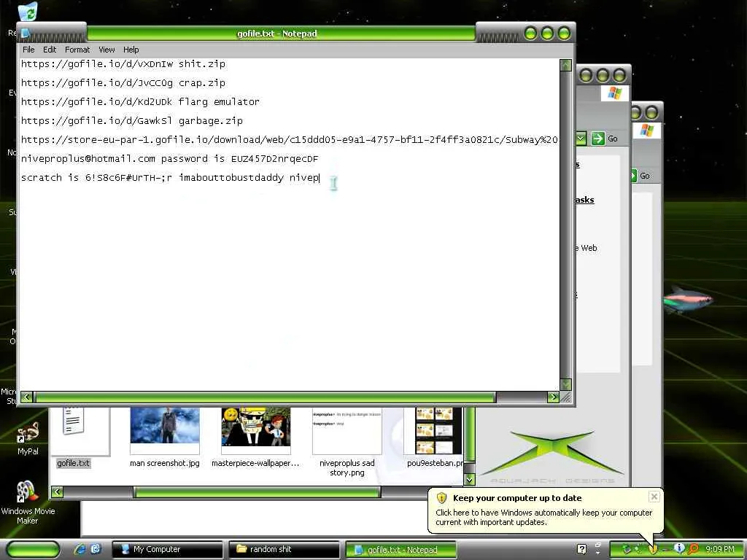Screen dimensions: 747x560
Task: Select the Windows Movie Maker desktop shortcut
Action: pyautogui.click(x=28, y=502)
